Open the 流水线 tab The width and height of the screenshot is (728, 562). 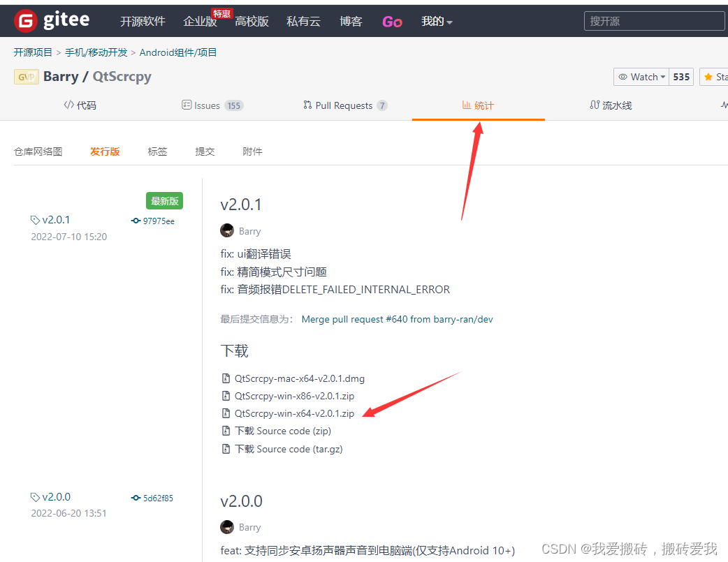[x=611, y=105]
